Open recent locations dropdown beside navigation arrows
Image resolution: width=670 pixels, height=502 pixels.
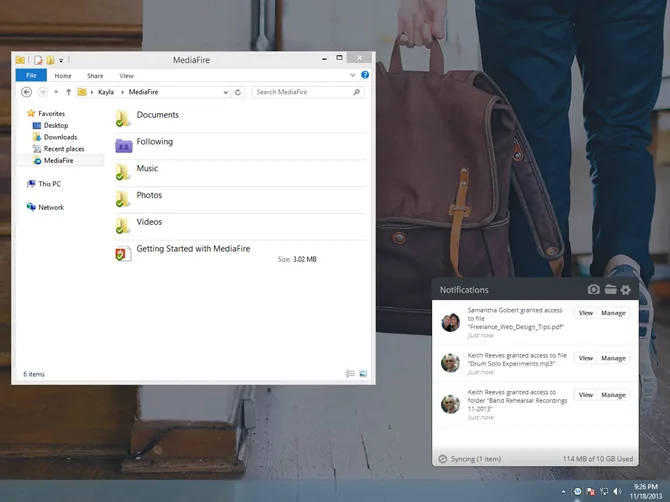(x=55, y=92)
